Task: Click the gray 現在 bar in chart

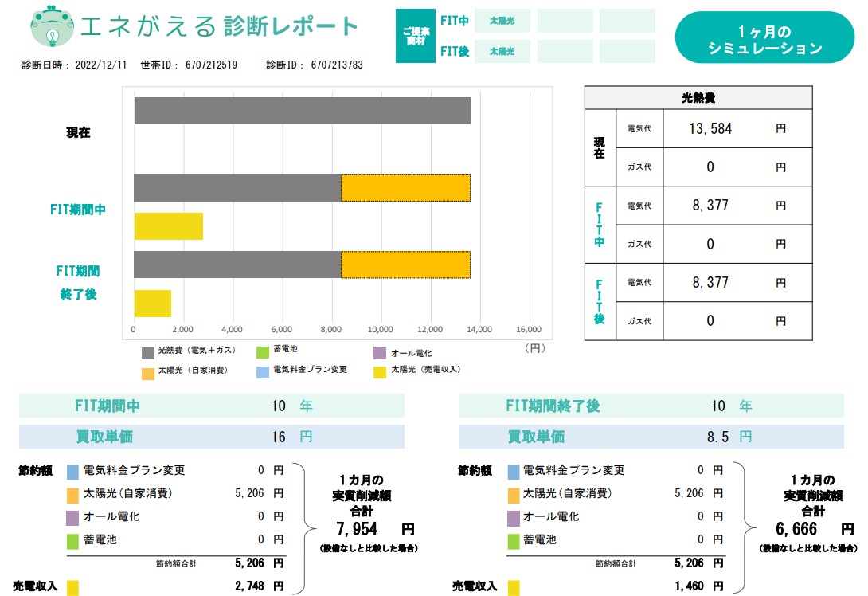Action: coord(302,111)
